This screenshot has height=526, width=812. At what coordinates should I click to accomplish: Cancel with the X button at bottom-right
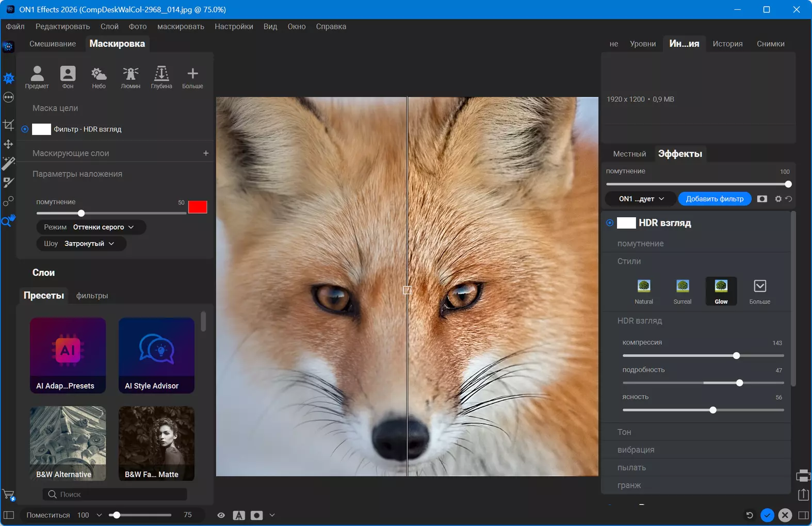coord(785,515)
